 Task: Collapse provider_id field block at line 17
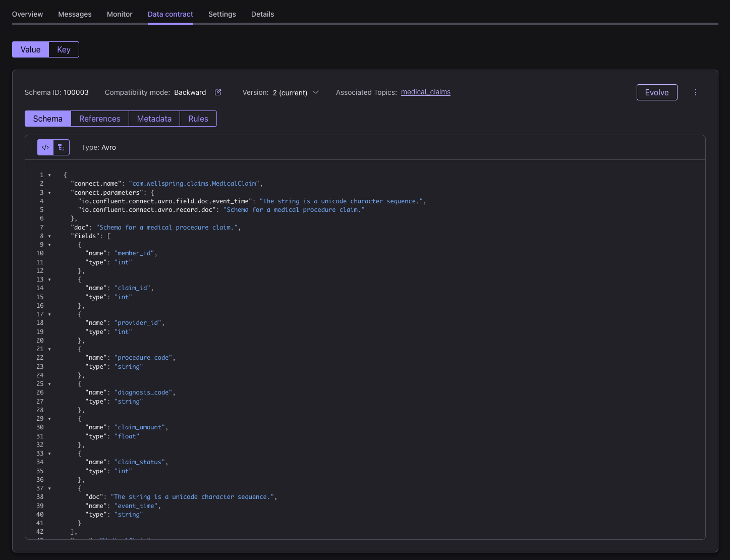(x=49, y=314)
